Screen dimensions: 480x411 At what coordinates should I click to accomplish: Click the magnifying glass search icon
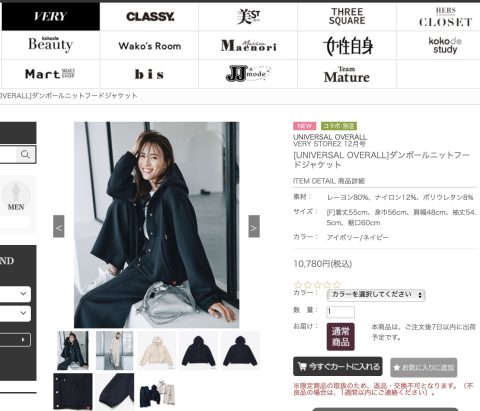[25, 155]
